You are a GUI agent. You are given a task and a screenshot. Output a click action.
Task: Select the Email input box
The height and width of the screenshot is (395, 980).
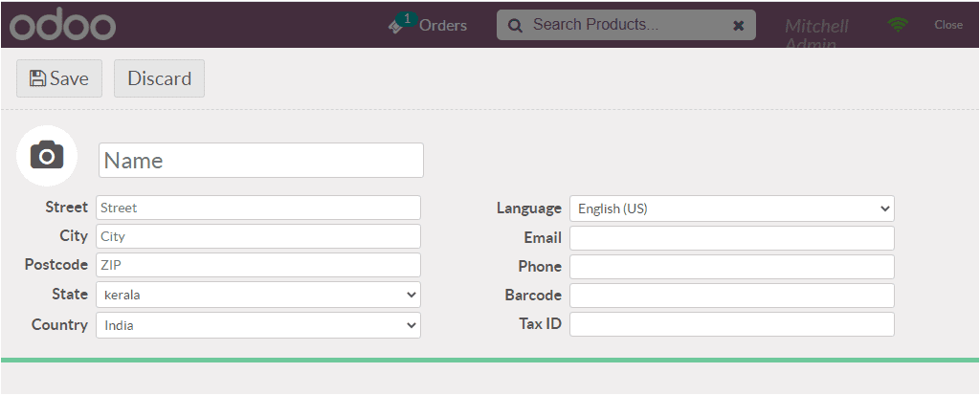pos(732,238)
